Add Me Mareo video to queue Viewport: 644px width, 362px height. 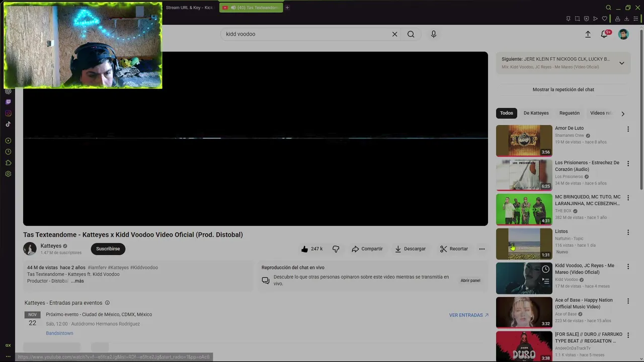tap(545, 281)
